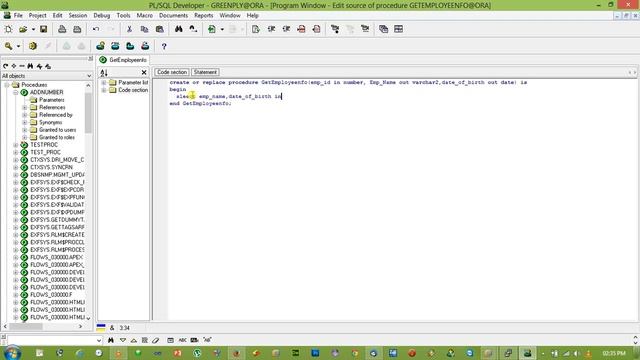Click the Indent selection icon
The height and width of the screenshot is (360, 640).
pos(271,29)
